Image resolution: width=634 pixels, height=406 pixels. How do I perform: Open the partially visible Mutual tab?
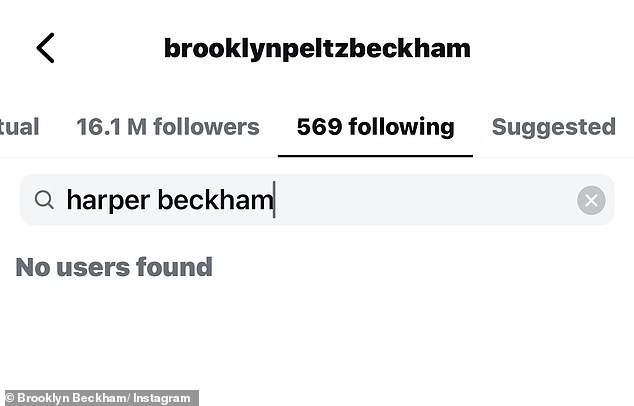(x=19, y=127)
